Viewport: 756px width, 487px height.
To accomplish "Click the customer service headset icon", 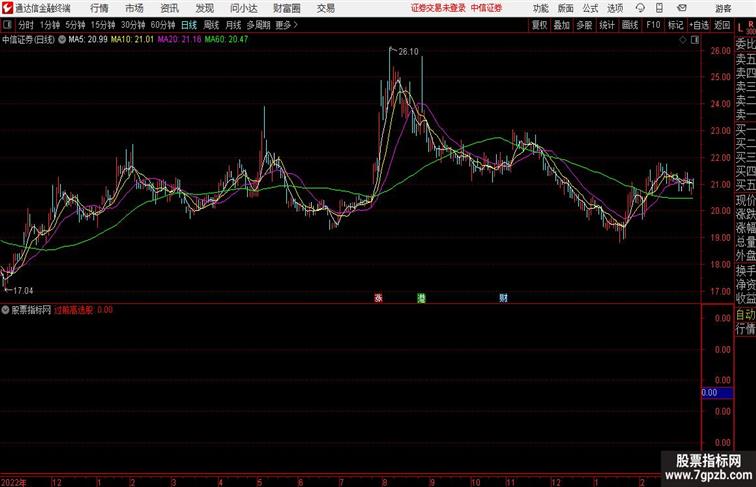I will (640, 8).
